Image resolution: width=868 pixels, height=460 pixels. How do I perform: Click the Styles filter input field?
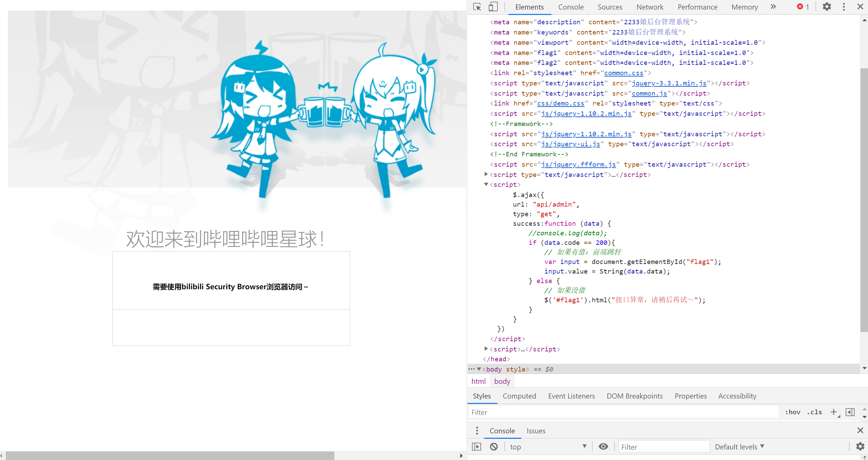[x=623, y=412]
